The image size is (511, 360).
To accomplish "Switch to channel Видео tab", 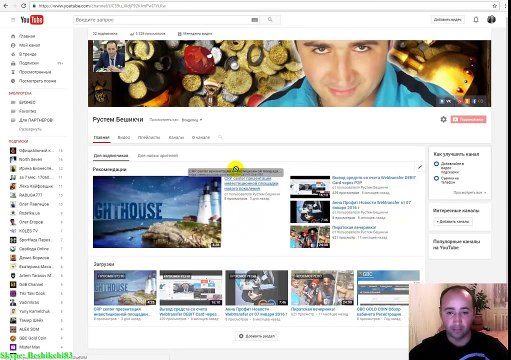I will click(x=124, y=137).
